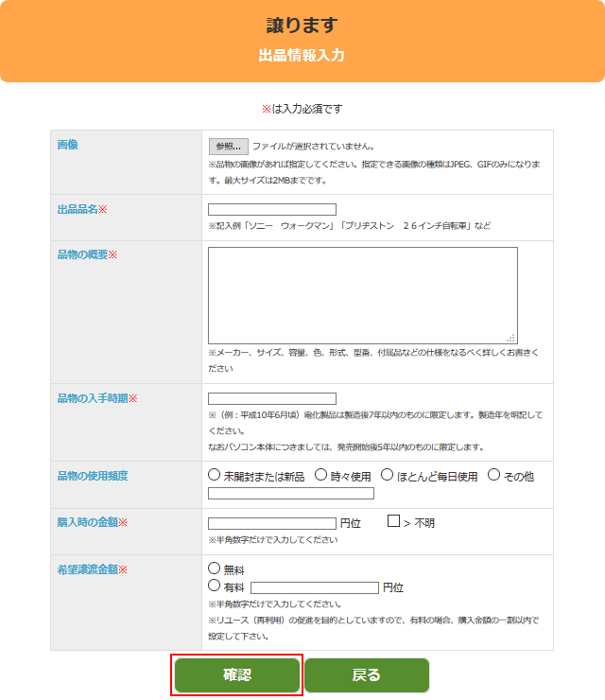605x700 pixels.
Task: Select the 未開封または新品 radio button
Action: (215, 475)
